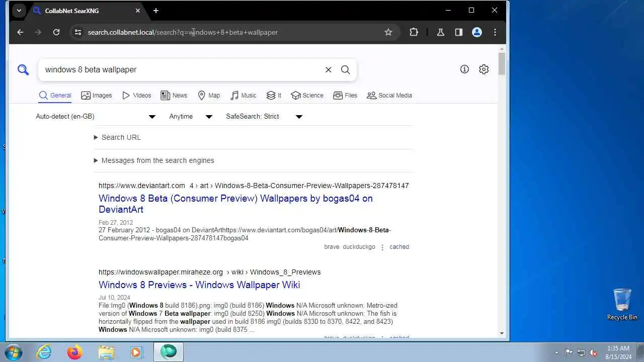Close the CollabNet SearXNG tab
644x362 pixels.
138,11
